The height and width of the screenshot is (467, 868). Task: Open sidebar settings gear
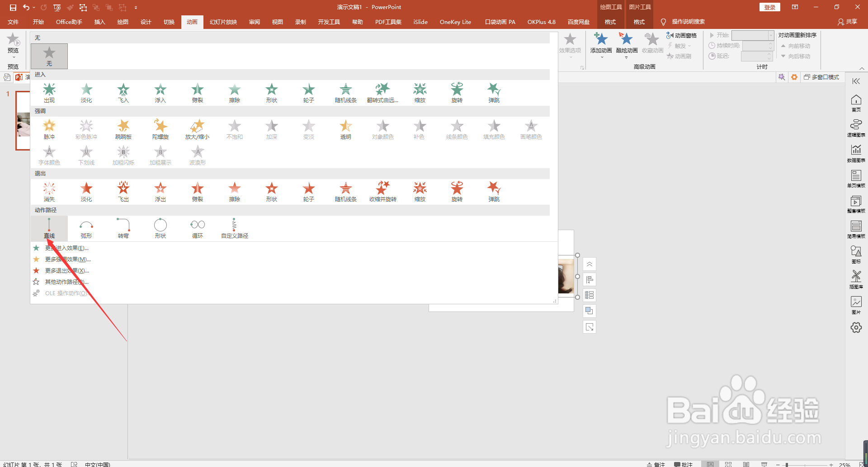[856, 327]
